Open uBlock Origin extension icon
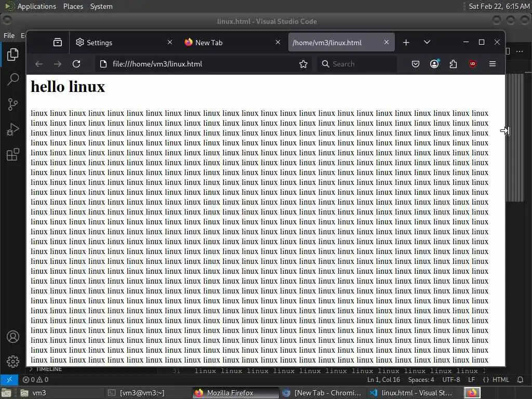The height and width of the screenshot is (399, 532). [x=473, y=64]
